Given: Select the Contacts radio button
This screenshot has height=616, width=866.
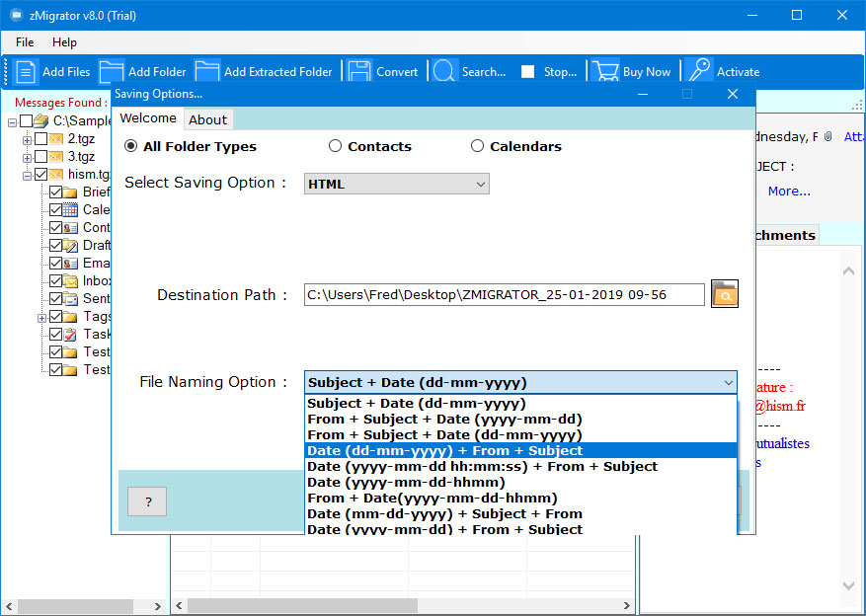Looking at the screenshot, I should point(335,146).
